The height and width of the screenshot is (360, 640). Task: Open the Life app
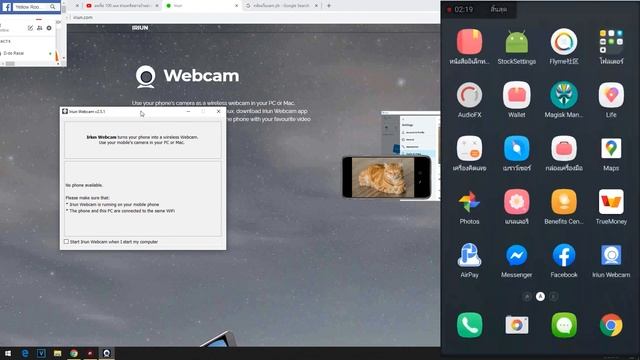[x=611, y=95]
